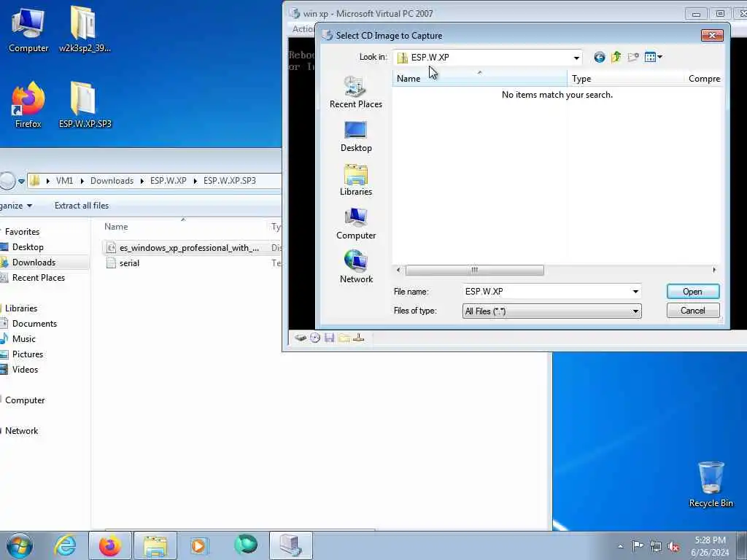Viewport: 747px width, 560px height.
Task: Click Open button in capture dialog
Action: [x=693, y=292]
